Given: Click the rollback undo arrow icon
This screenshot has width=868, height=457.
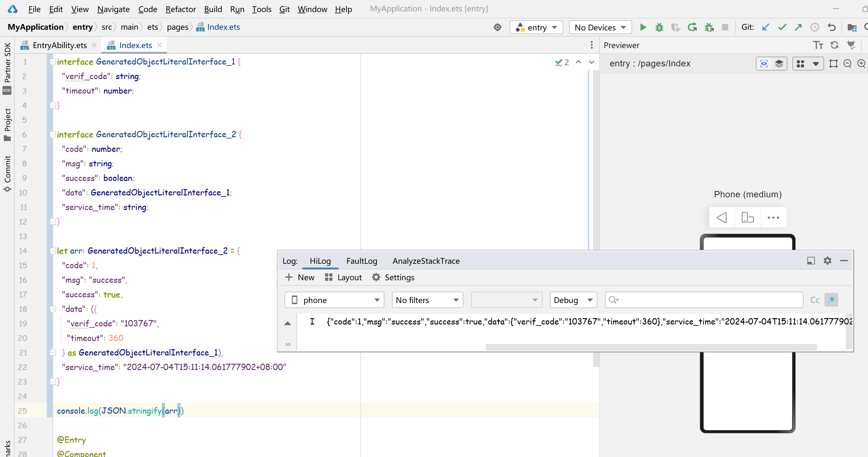Looking at the screenshot, I should [832, 27].
